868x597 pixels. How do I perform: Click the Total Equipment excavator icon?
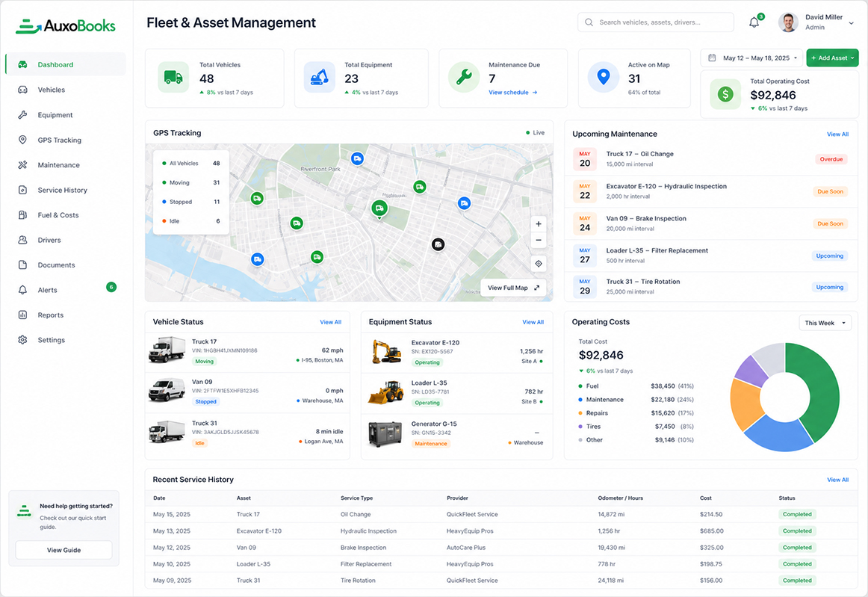click(x=320, y=77)
